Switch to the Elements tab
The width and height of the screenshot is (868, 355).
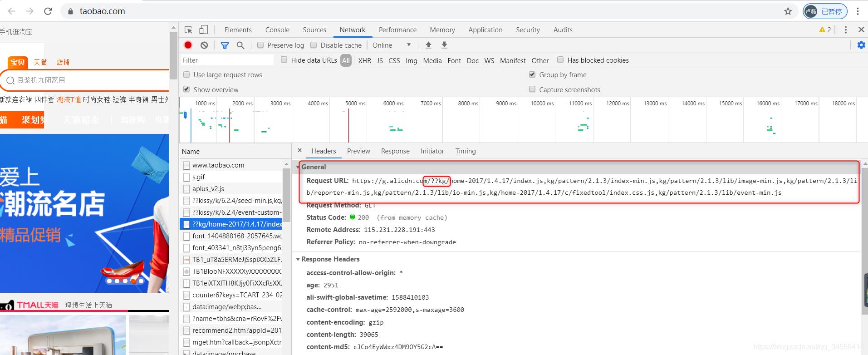pos(238,30)
